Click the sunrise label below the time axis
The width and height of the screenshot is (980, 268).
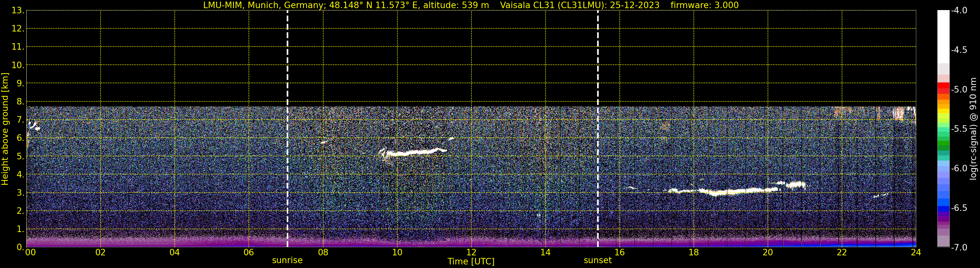click(x=287, y=261)
